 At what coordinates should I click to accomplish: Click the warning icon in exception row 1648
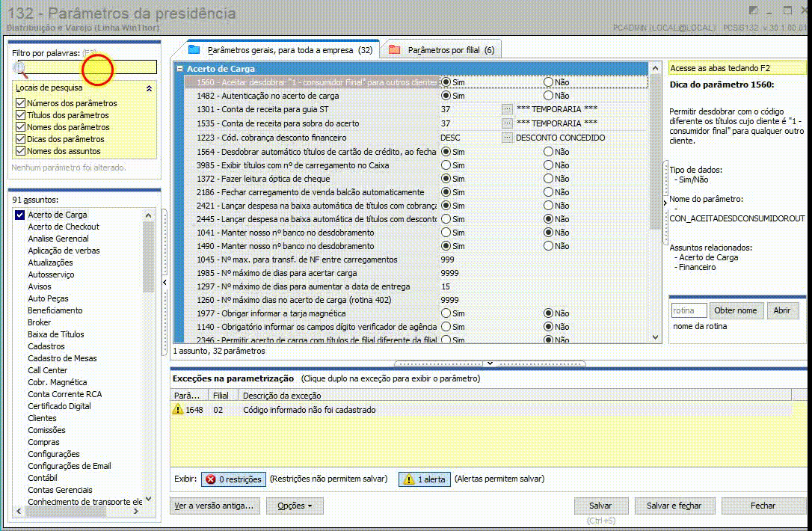pyautogui.click(x=178, y=409)
